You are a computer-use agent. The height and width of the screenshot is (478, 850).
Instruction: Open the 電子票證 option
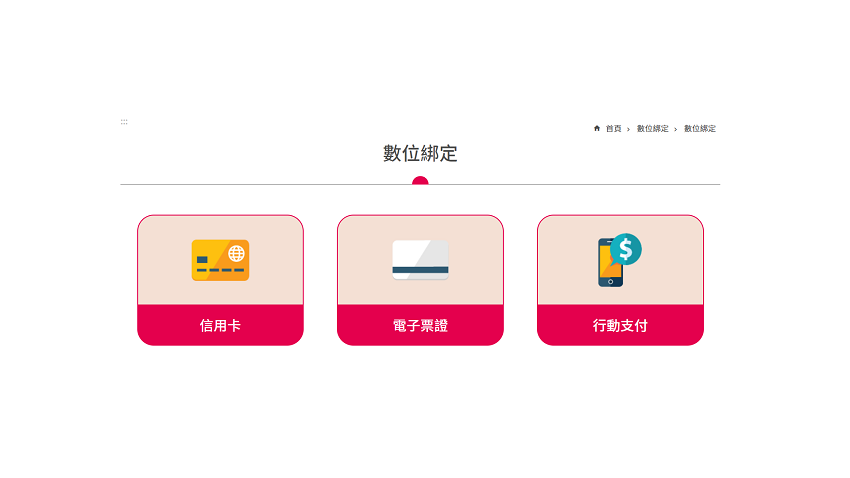coord(420,325)
